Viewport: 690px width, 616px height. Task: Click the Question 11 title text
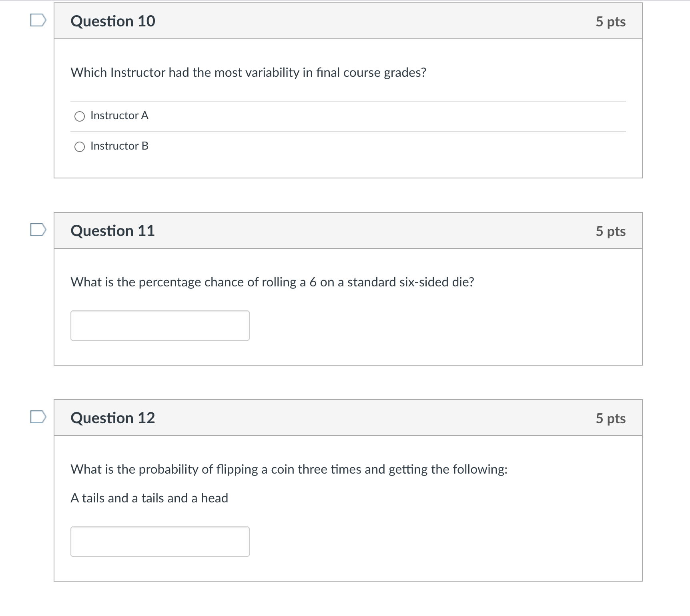(x=112, y=230)
